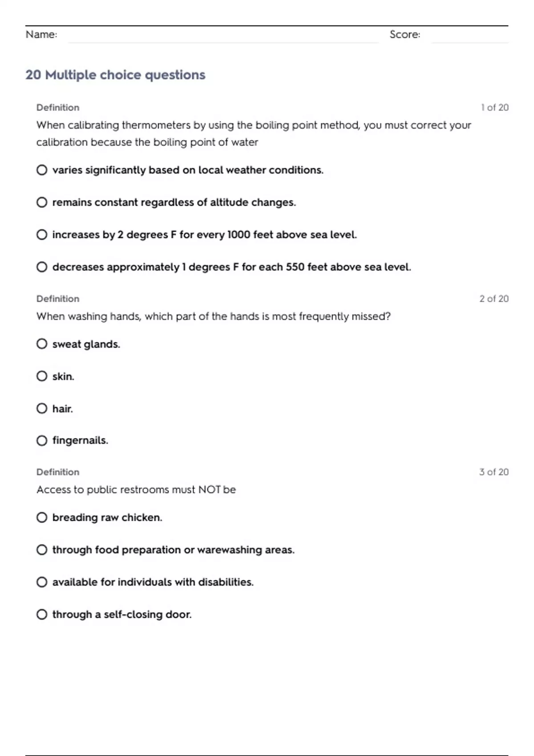Choose the 'sweat glands' radio button
The image size is (534, 756).
(x=42, y=344)
